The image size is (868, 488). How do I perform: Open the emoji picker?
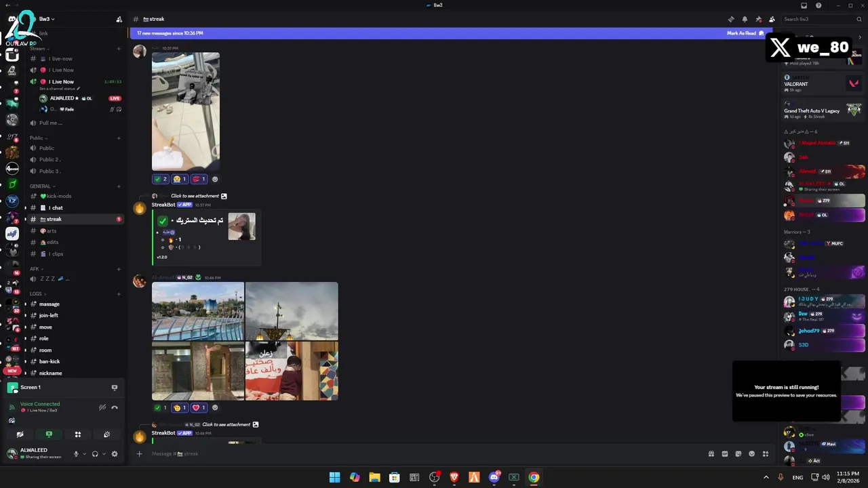click(751, 453)
